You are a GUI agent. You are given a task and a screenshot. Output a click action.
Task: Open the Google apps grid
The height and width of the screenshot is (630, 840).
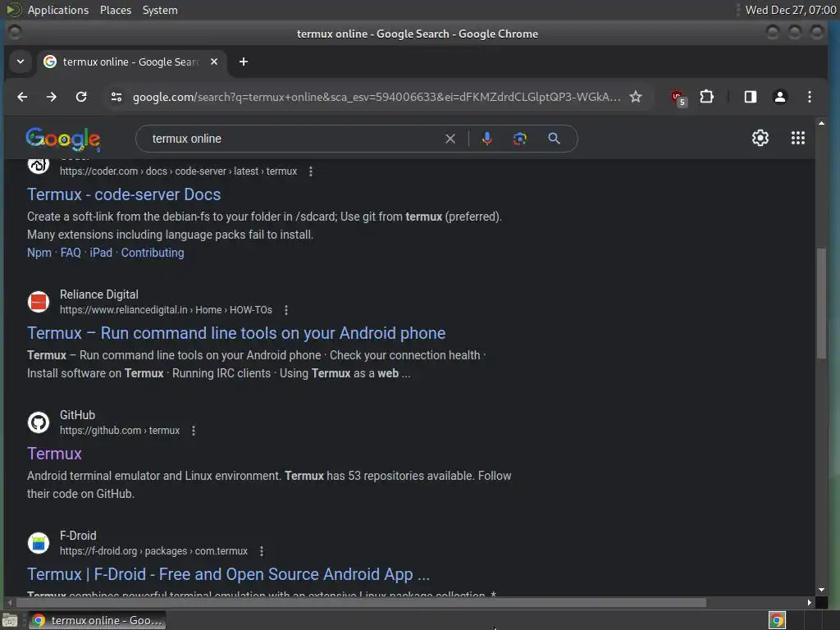click(797, 138)
